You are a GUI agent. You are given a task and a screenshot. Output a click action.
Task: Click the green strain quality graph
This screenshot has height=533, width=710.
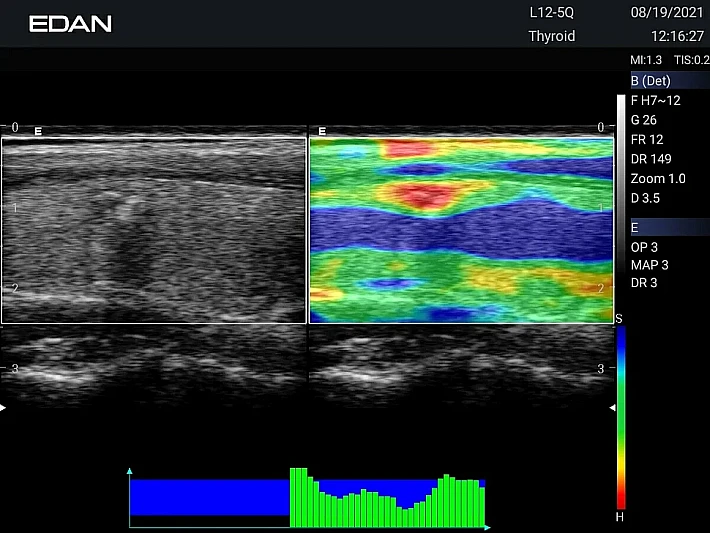point(385,498)
